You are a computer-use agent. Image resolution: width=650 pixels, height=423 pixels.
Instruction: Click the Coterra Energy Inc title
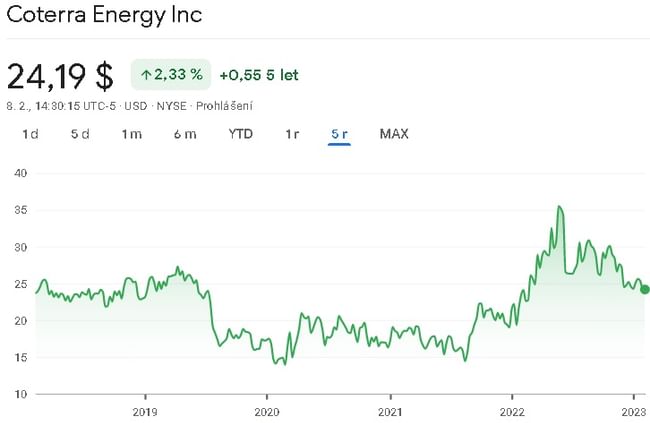click(x=104, y=15)
